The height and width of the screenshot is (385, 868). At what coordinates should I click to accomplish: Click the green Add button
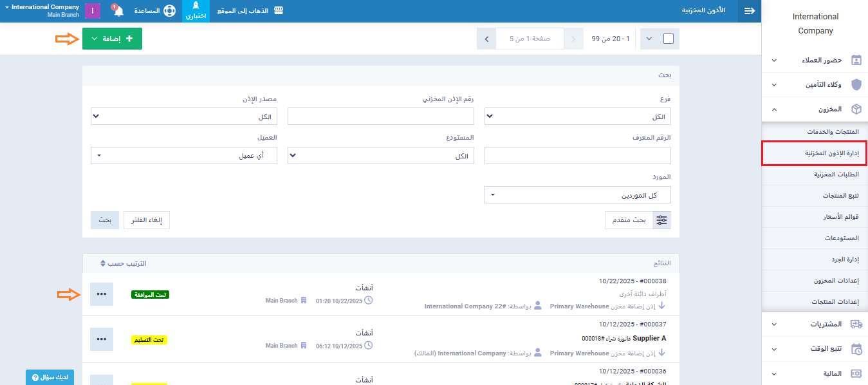coord(112,39)
